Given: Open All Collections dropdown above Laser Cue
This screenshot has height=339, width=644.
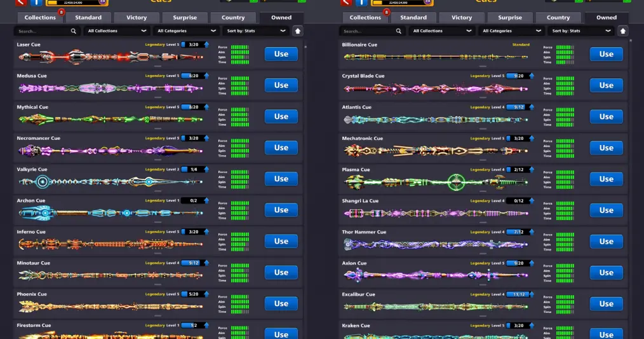Looking at the screenshot, I should click(x=116, y=31).
